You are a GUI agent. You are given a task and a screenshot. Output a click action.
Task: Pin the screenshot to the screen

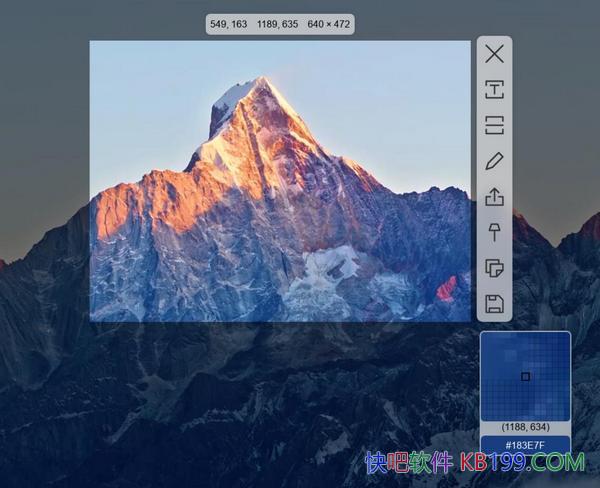point(494,232)
